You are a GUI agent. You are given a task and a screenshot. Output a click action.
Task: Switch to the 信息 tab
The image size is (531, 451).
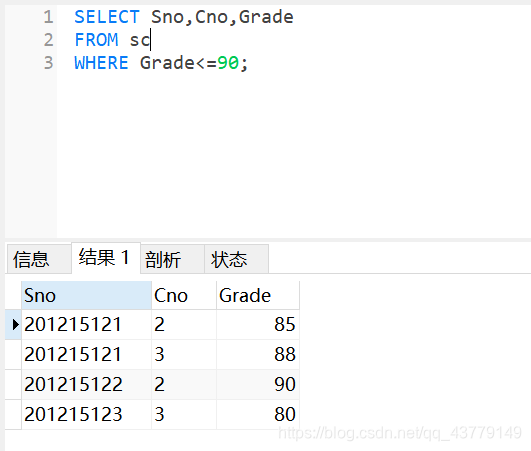click(39, 259)
